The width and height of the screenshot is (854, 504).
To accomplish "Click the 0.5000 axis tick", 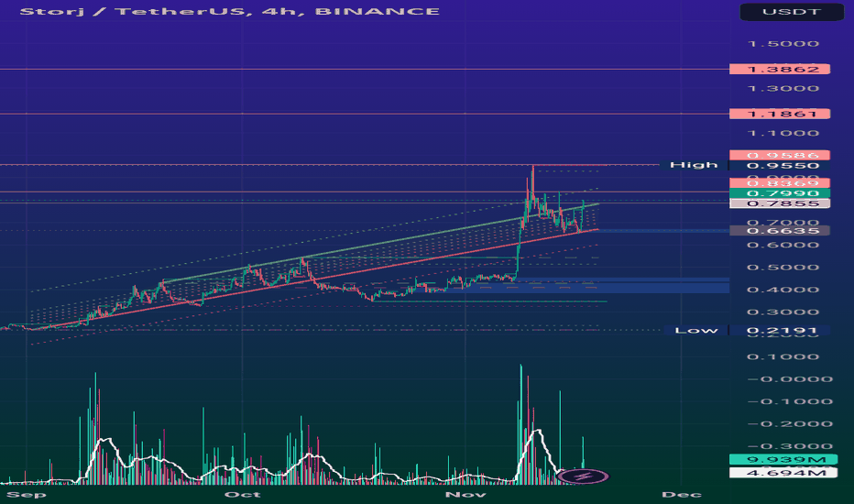I will click(783, 268).
